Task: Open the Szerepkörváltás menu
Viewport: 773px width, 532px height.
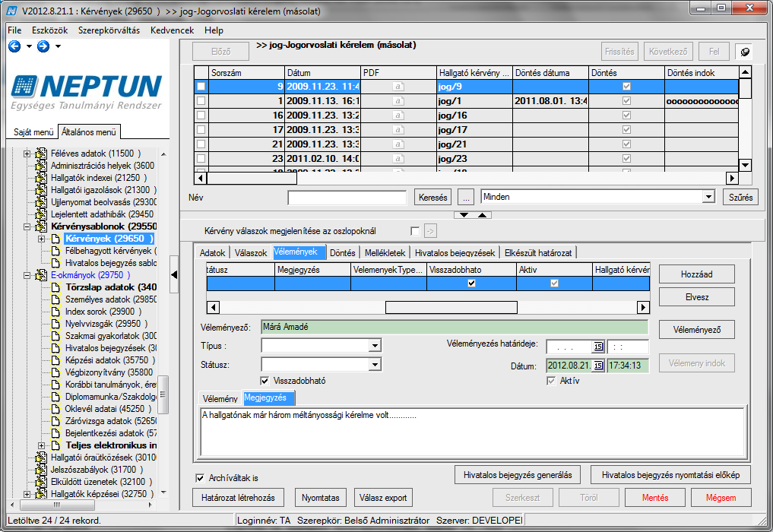Action: click(x=109, y=30)
